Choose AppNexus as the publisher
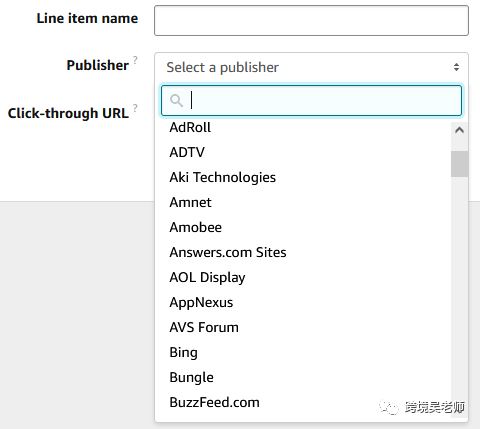Viewport: 480px width, 429px height. coord(303,302)
